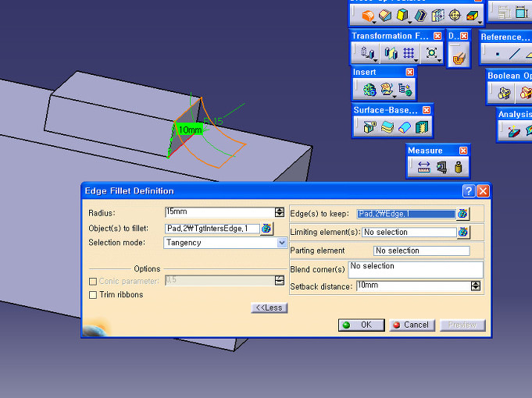The image size is (532, 398).
Task: Click the Cancel button
Action: (x=412, y=325)
